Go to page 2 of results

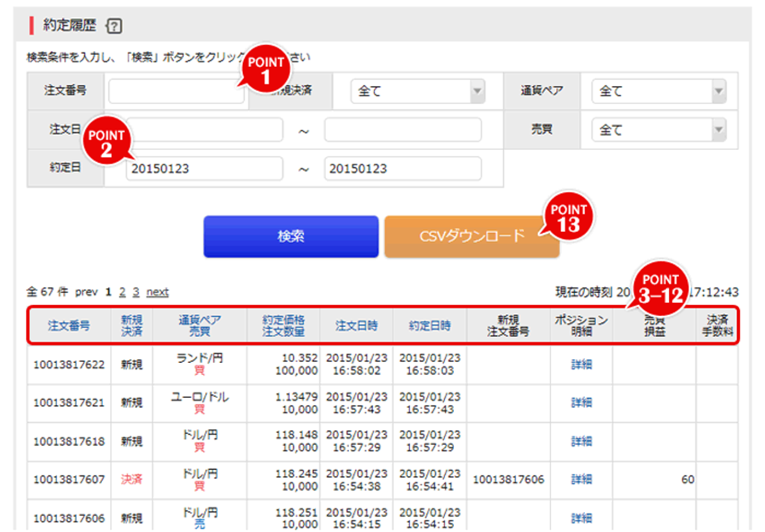click(x=122, y=292)
